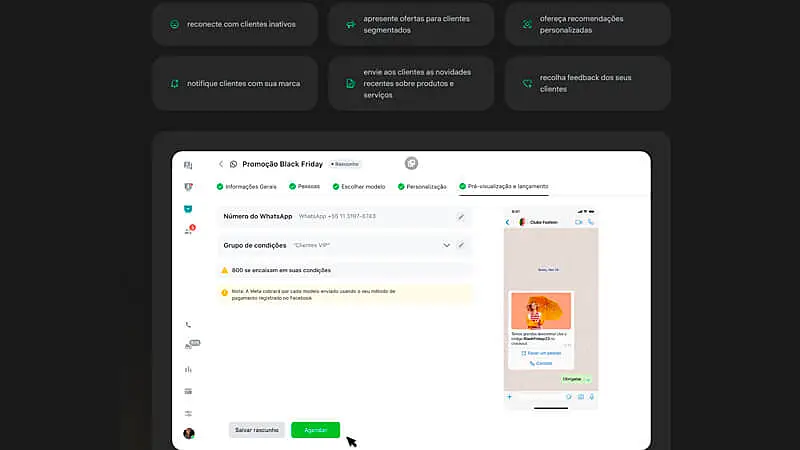Click microphone icon in phone preview message bar
The width and height of the screenshot is (800, 450).
coord(591,396)
